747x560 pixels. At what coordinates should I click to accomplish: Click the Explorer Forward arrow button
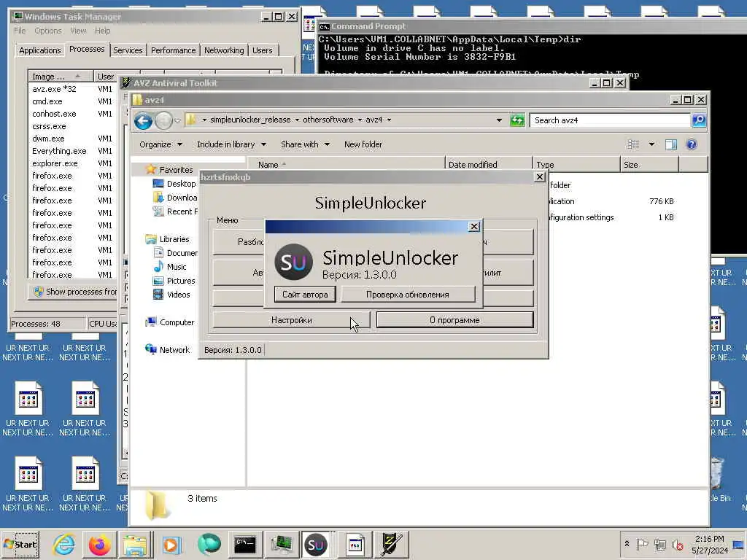click(163, 120)
